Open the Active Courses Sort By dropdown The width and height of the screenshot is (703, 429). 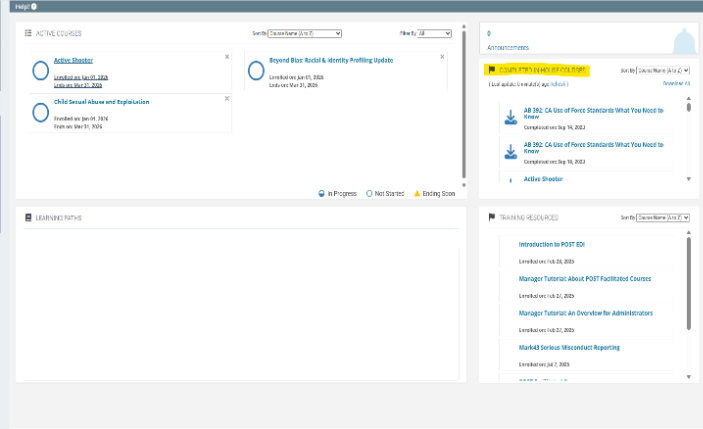pos(305,33)
